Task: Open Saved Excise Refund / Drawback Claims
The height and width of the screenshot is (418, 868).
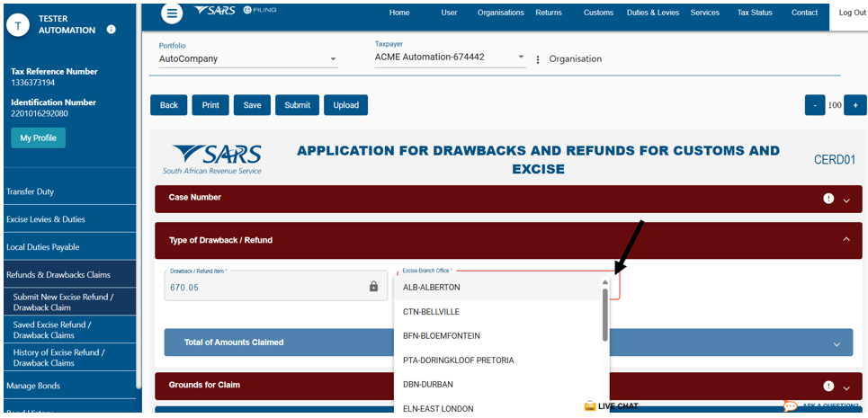Action: coord(68,330)
